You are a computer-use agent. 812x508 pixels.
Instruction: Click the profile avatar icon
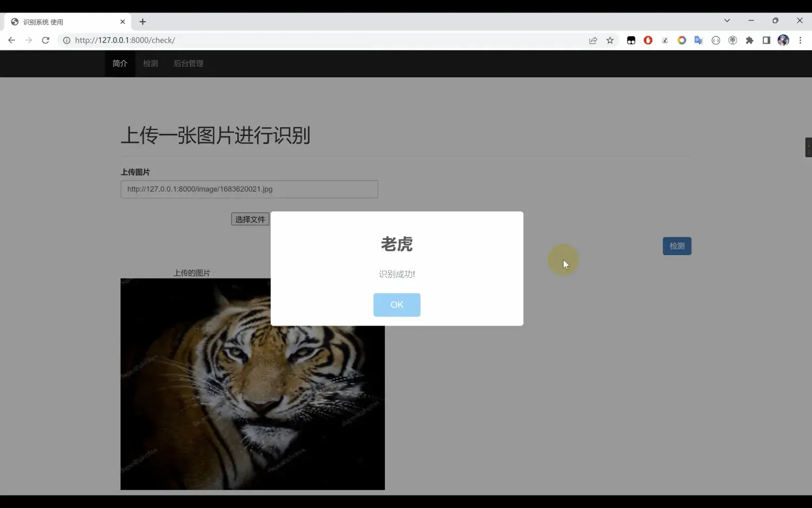point(783,40)
